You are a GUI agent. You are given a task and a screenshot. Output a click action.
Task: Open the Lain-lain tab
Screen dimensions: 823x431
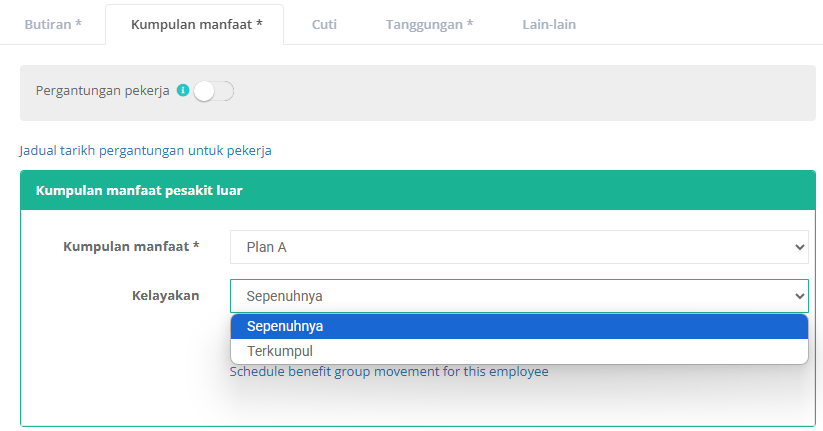[x=549, y=24]
